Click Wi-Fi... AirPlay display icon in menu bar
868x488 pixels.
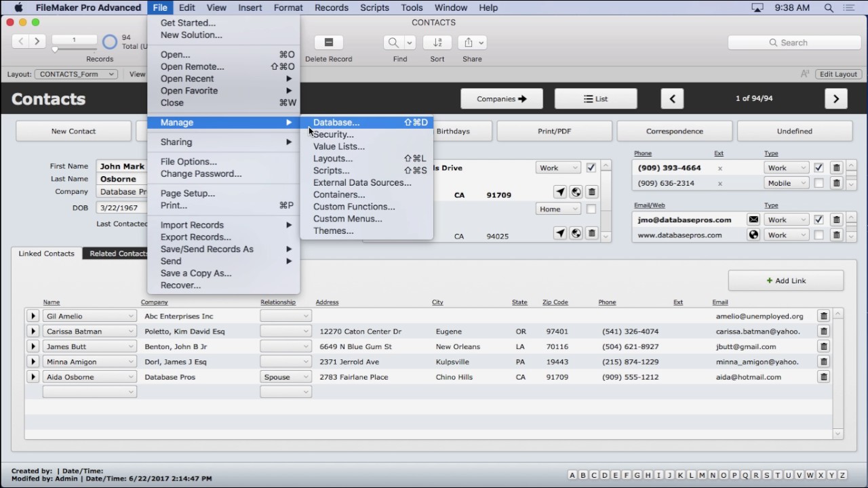(757, 7)
